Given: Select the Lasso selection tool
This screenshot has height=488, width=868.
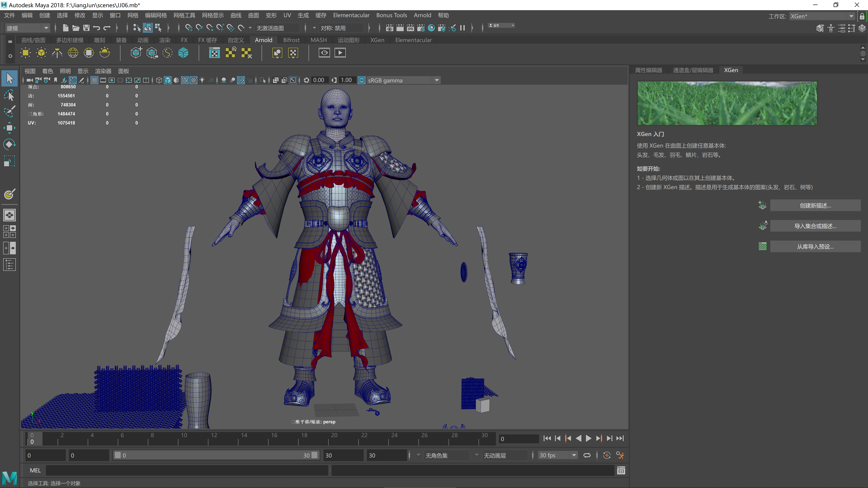Looking at the screenshot, I should point(9,95).
